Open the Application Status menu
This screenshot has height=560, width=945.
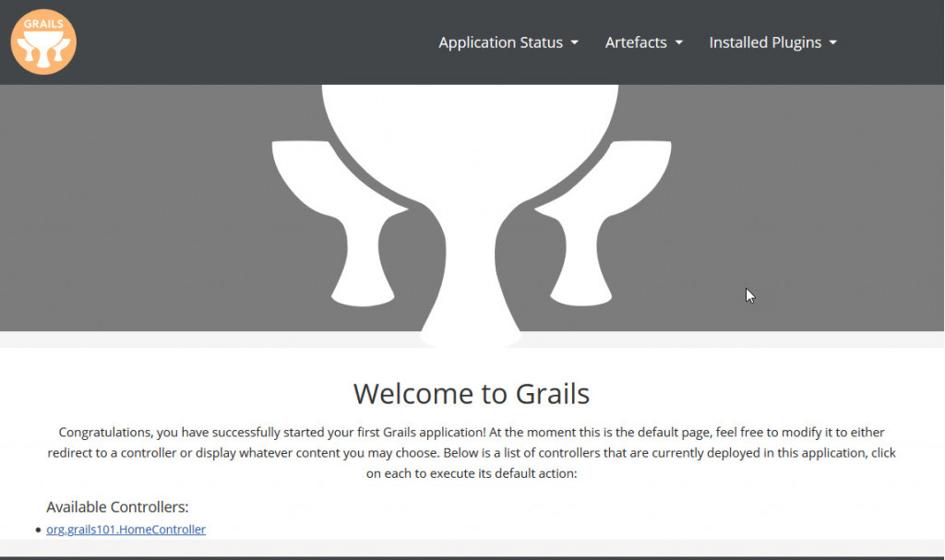pyautogui.click(x=508, y=42)
